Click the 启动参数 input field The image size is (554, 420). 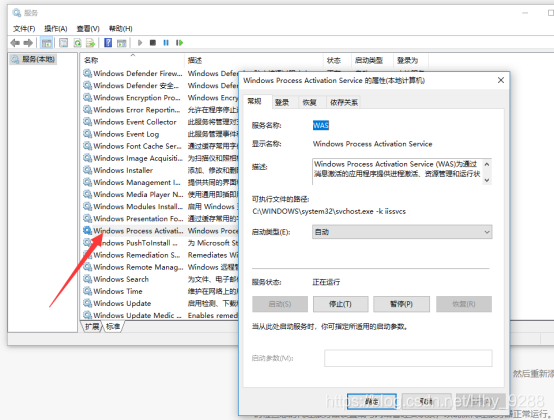point(408,358)
